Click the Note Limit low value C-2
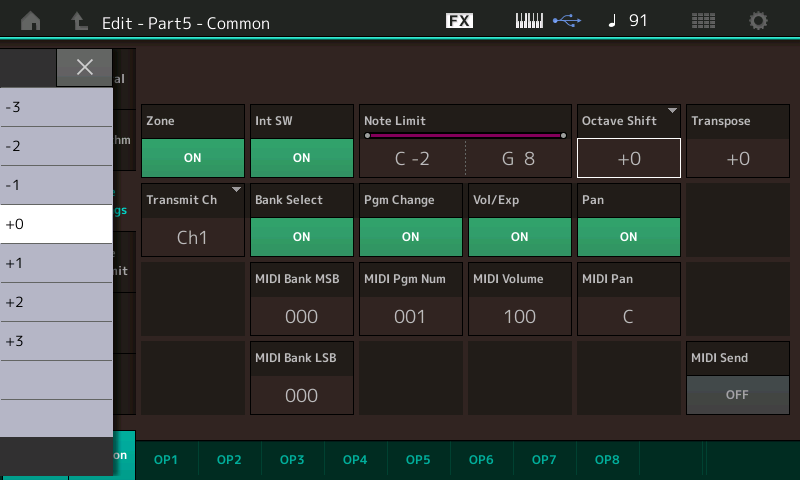This screenshot has width=800, height=480. point(412,158)
